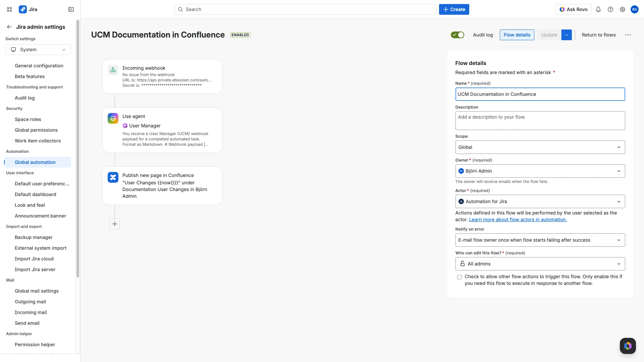This screenshot has width=644, height=362.
Task: Open Outgoing mail page
Action: point(30,302)
